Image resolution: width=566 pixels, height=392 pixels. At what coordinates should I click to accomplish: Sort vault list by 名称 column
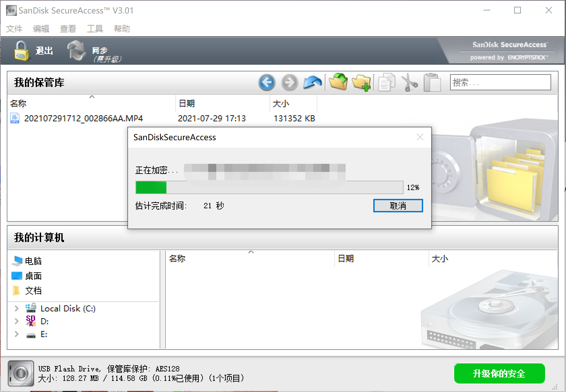[91, 103]
